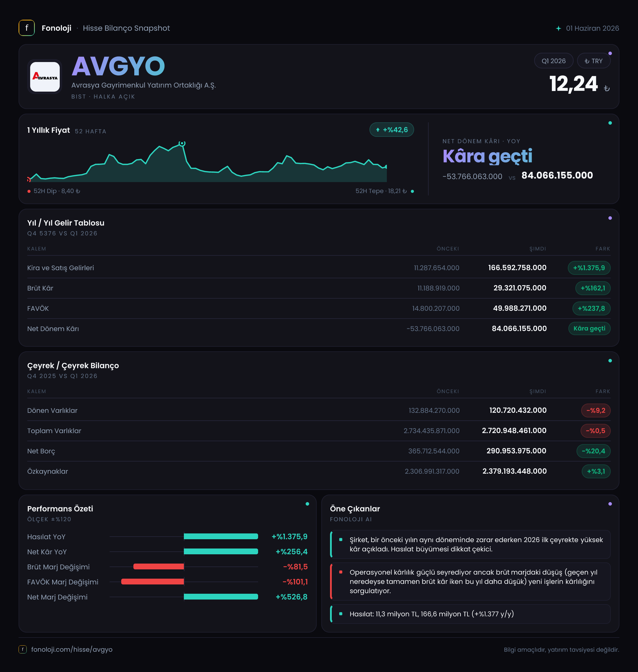Click the share price 12,24
The height and width of the screenshot is (672, 638).
(x=573, y=83)
